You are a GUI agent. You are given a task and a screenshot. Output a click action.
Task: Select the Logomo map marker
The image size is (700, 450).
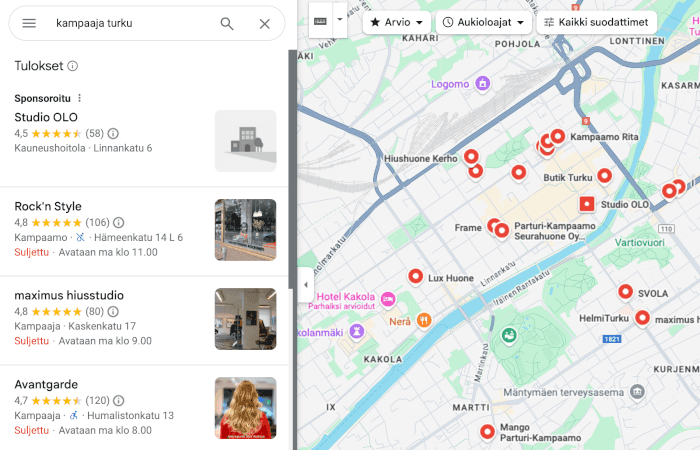(x=482, y=83)
